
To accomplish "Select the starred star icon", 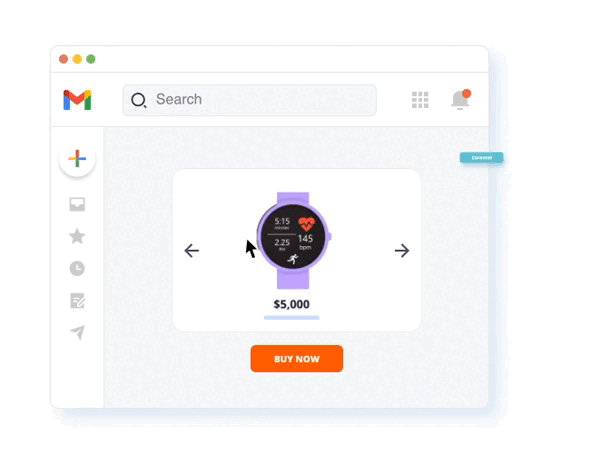I will 77,236.
